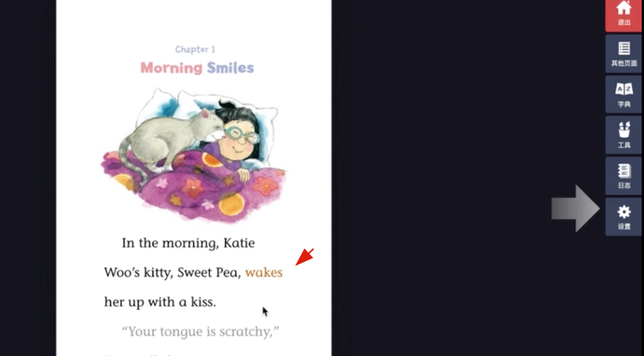
Task: Click the pink "Morning" word in the title
Action: (x=172, y=68)
